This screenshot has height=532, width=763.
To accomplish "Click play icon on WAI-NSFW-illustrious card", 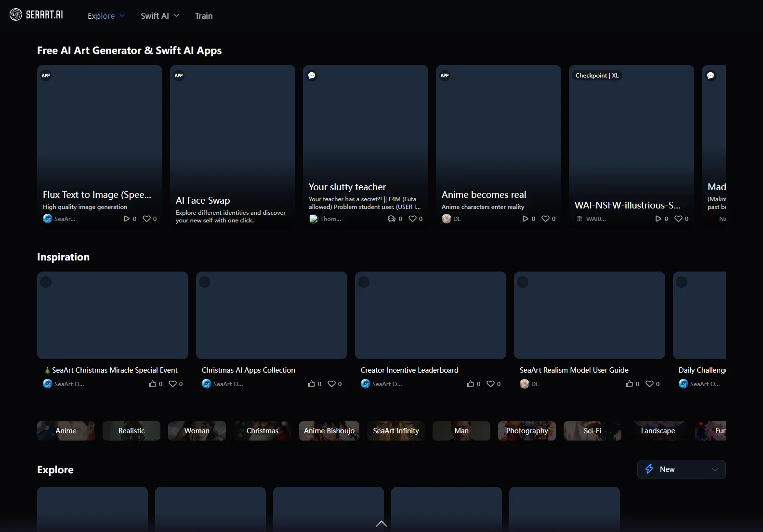I will coord(658,219).
